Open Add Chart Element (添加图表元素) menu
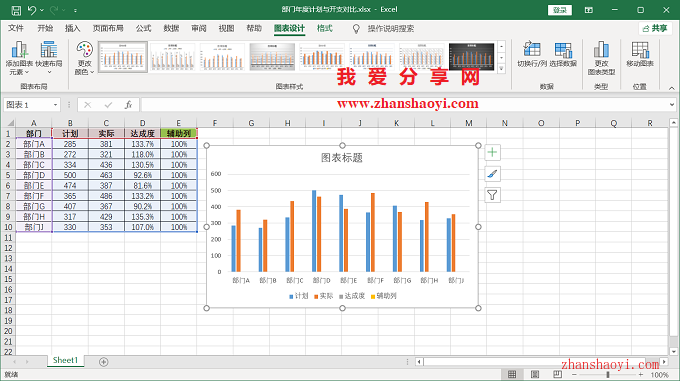Screen dimensions: 680x381 coord(19,58)
